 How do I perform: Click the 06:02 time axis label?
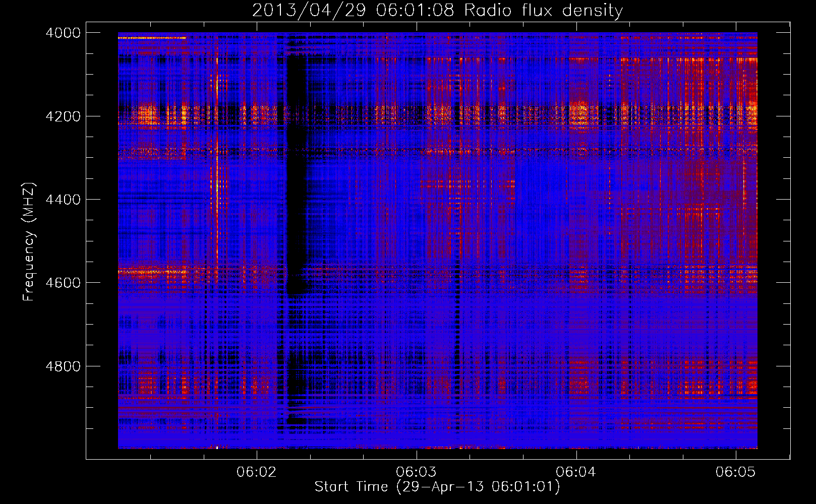pos(257,472)
